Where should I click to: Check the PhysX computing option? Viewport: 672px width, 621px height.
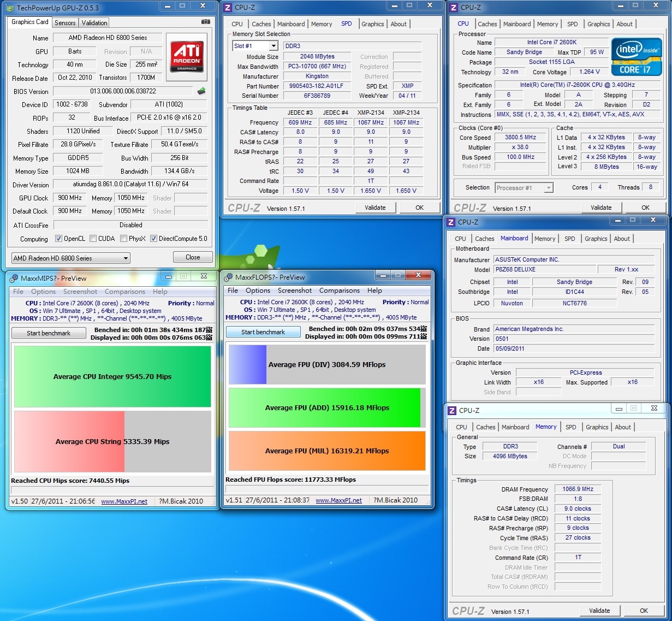pyautogui.click(x=123, y=239)
